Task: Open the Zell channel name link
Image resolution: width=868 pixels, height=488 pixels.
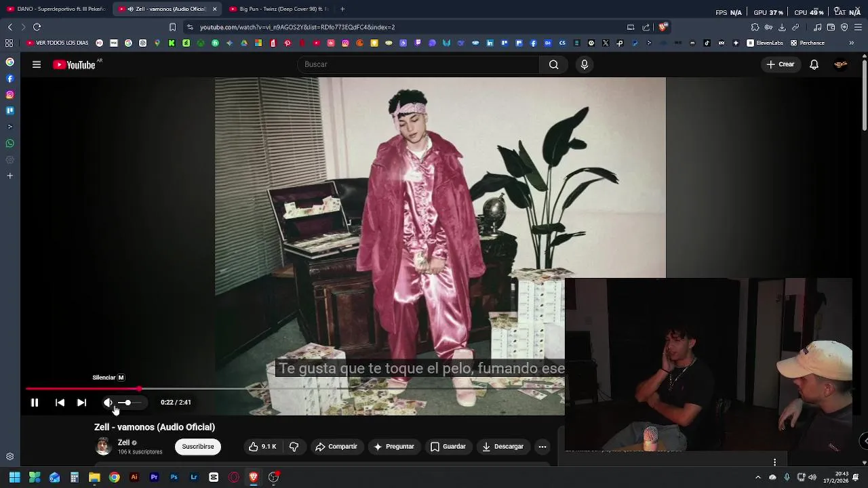Action: pos(123,443)
